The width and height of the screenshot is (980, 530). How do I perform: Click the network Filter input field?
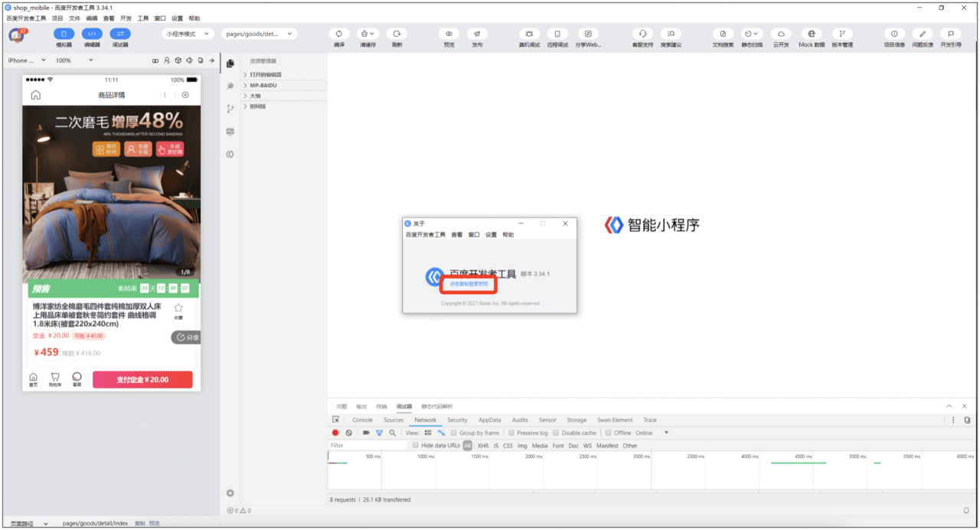368,445
